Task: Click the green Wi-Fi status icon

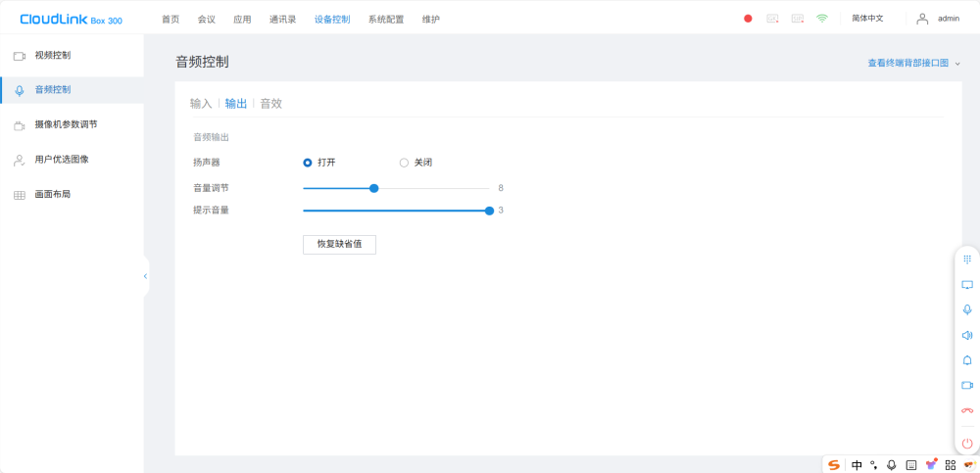Action: point(822,19)
